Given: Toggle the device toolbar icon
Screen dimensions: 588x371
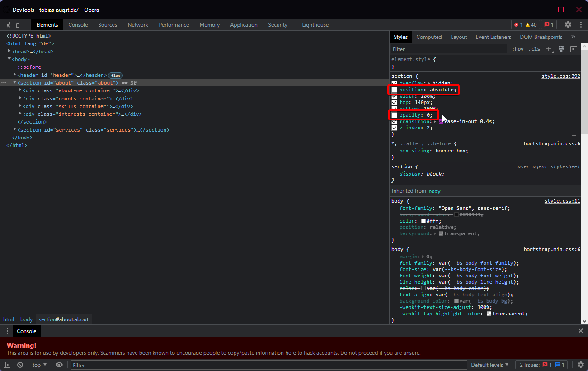Looking at the screenshot, I should (19, 25).
